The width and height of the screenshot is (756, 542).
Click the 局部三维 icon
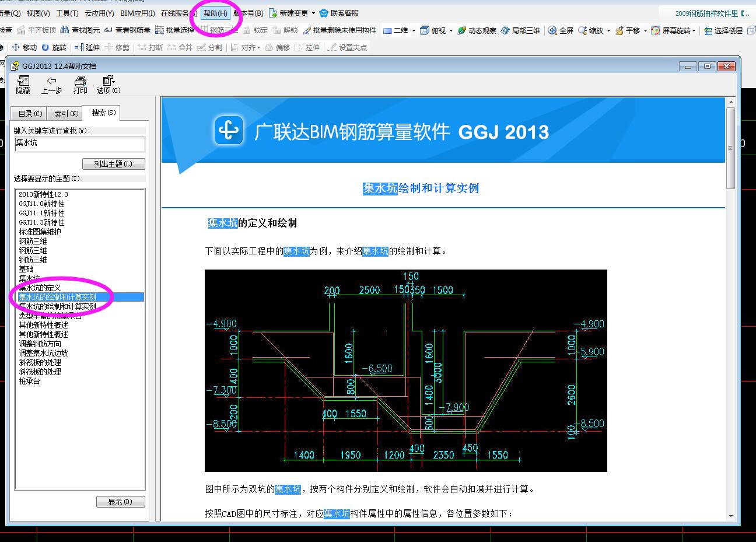coord(506,30)
